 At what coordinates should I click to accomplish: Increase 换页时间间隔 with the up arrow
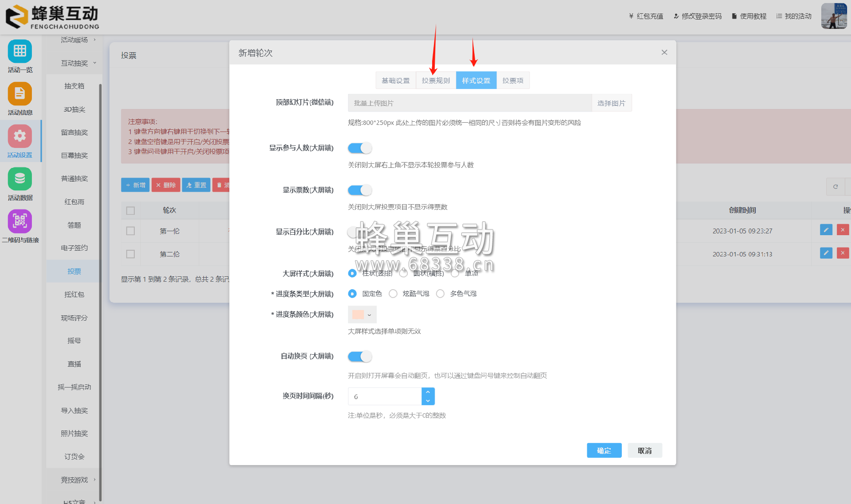(x=428, y=392)
